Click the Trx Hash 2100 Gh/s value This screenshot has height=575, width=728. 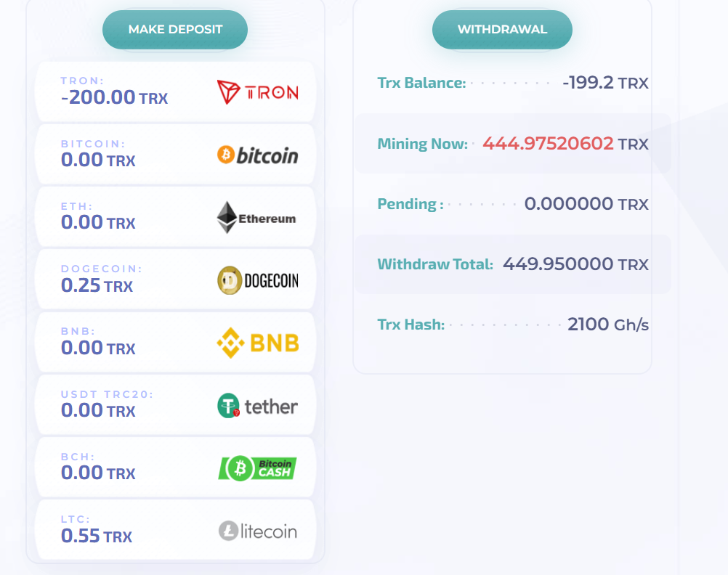(x=607, y=325)
